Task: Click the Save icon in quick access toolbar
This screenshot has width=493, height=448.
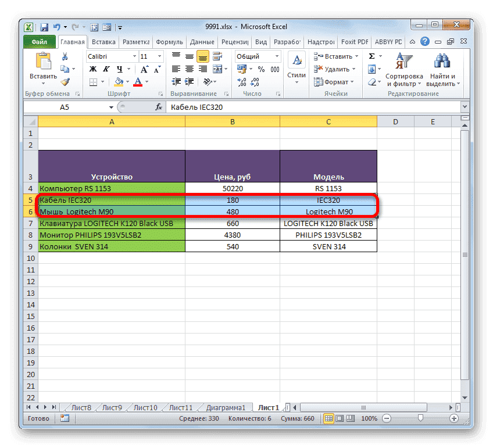Action: coord(44,27)
